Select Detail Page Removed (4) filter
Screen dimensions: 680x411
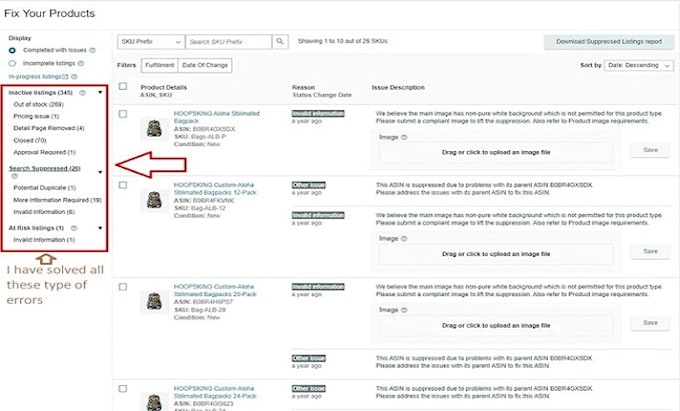pyautogui.click(x=49, y=128)
